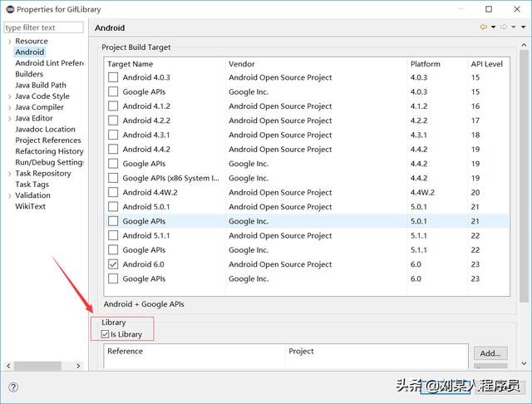Click the Eclipse icon in title bar

tap(10, 9)
